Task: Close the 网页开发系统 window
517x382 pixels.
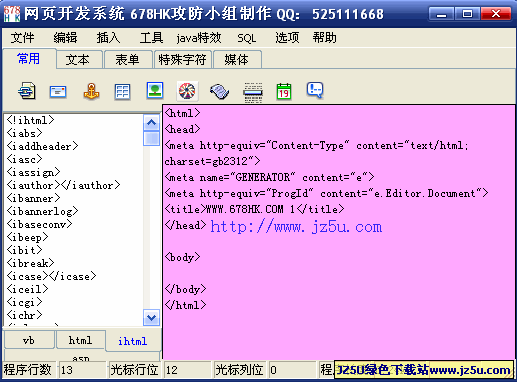Action: pos(496,14)
